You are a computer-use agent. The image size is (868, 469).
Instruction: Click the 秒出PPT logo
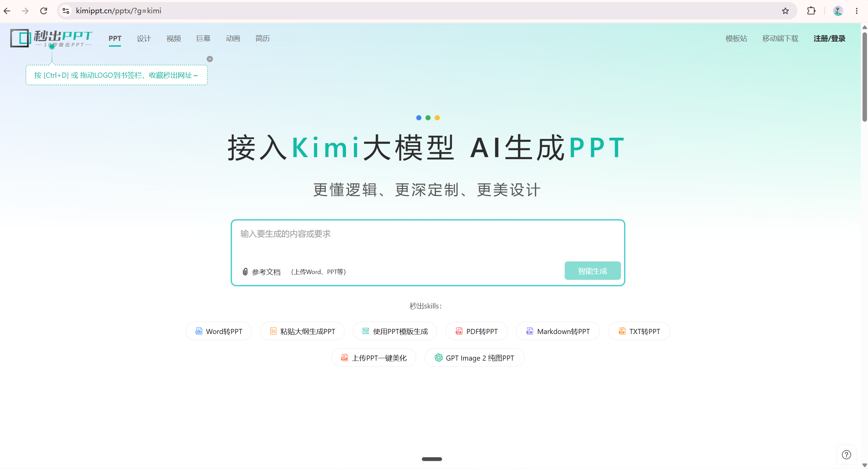coord(51,38)
